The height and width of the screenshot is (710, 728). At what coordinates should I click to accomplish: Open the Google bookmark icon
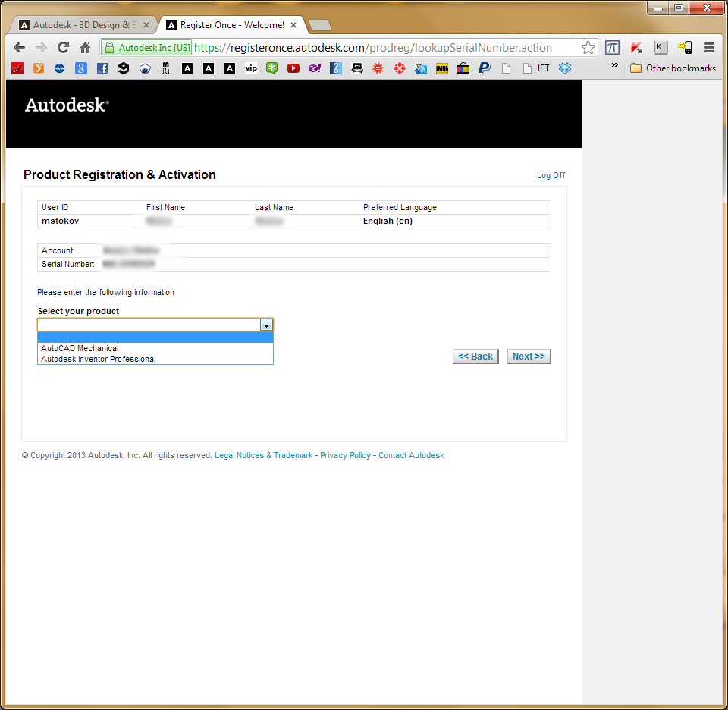[81, 69]
